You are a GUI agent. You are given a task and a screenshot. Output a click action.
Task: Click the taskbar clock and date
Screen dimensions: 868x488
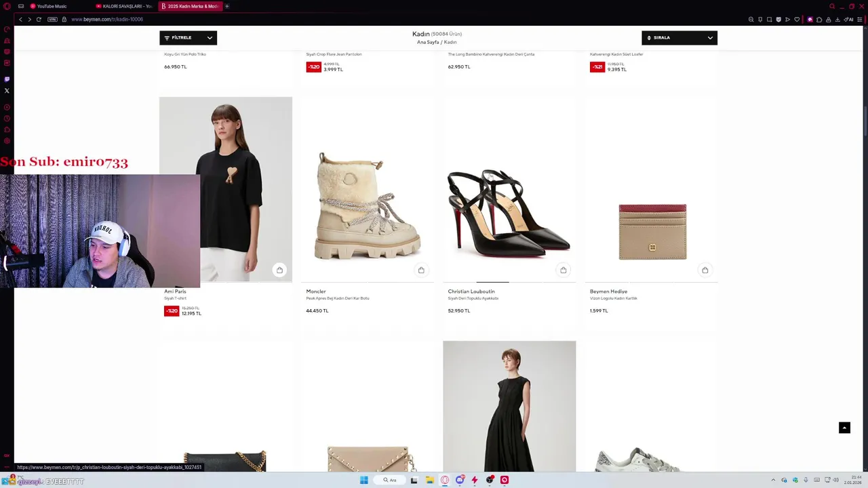tap(853, 480)
